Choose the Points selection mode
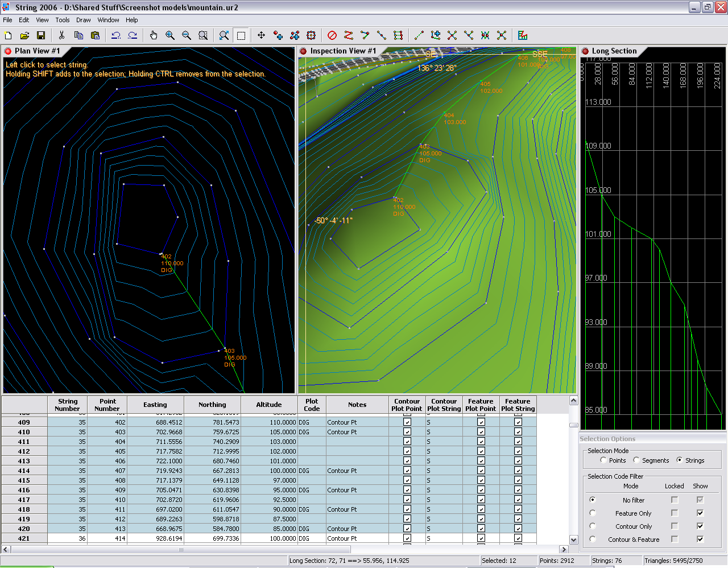 tap(603, 460)
